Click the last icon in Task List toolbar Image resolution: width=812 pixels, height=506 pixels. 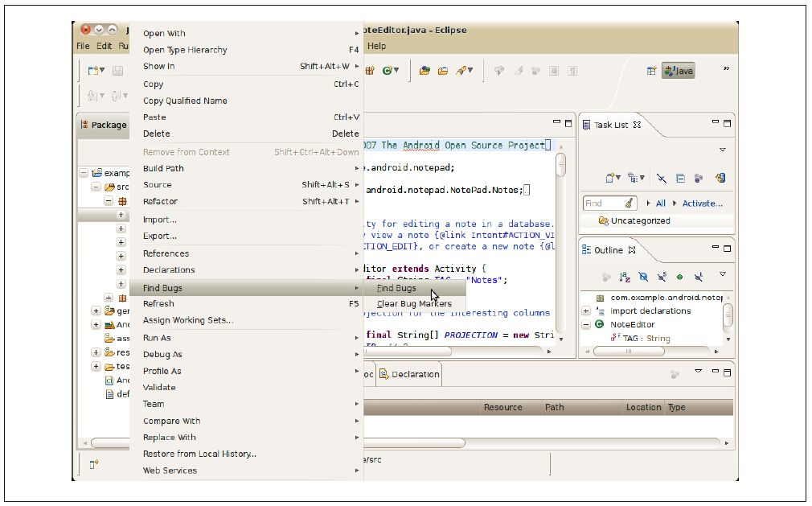click(x=720, y=178)
